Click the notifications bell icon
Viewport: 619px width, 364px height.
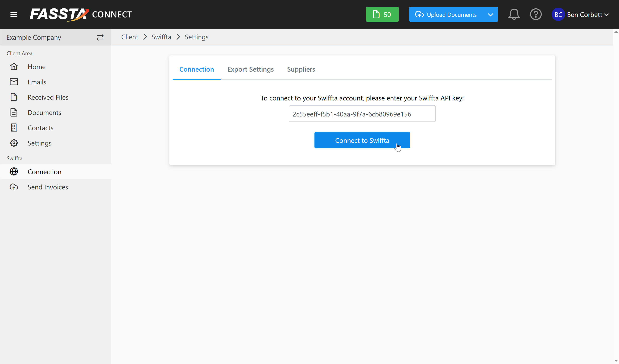514,15
